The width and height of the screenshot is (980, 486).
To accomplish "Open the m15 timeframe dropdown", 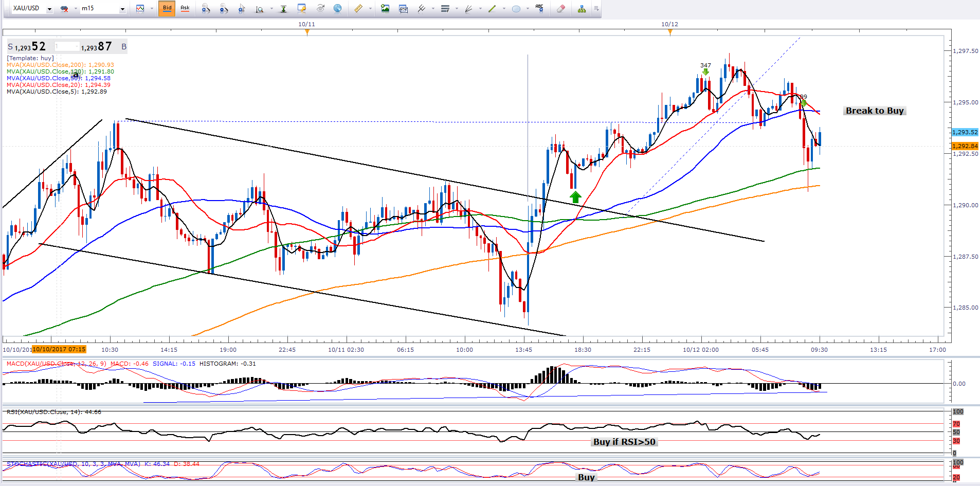I will [122, 9].
